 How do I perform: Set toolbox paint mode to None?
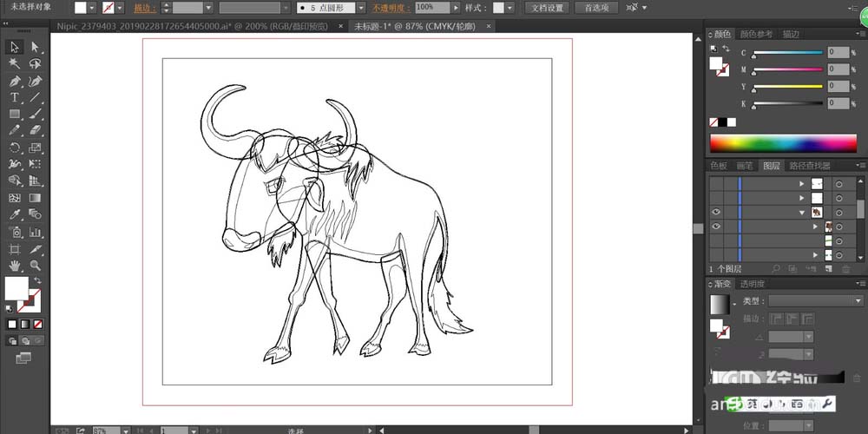click(37, 325)
